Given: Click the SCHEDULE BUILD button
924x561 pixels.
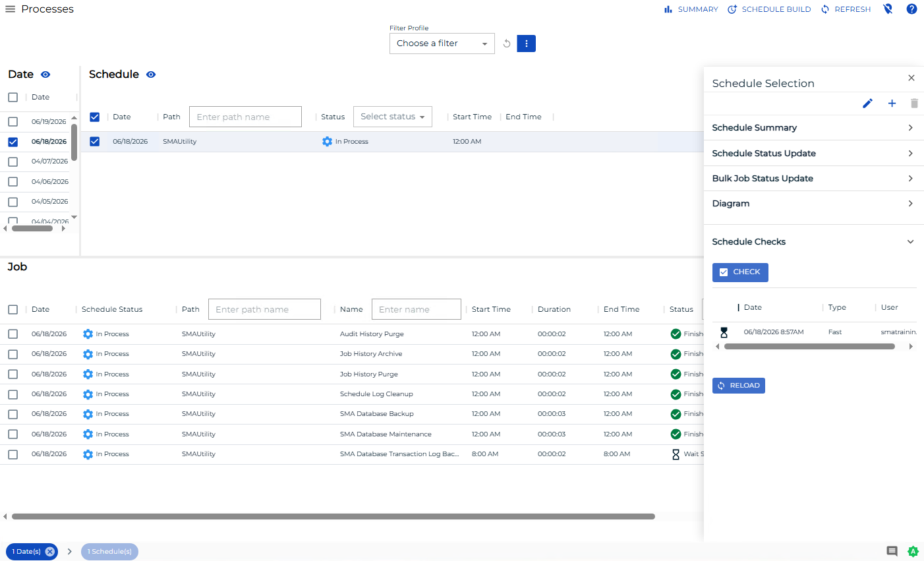Looking at the screenshot, I should pyautogui.click(x=769, y=9).
